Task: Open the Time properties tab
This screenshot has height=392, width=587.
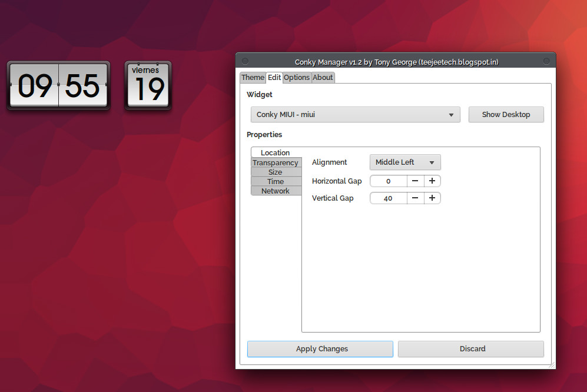Action: [276, 182]
